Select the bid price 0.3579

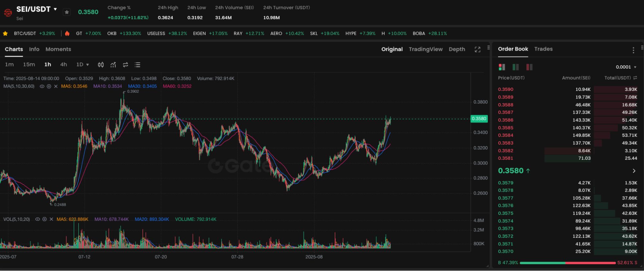pos(506,183)
